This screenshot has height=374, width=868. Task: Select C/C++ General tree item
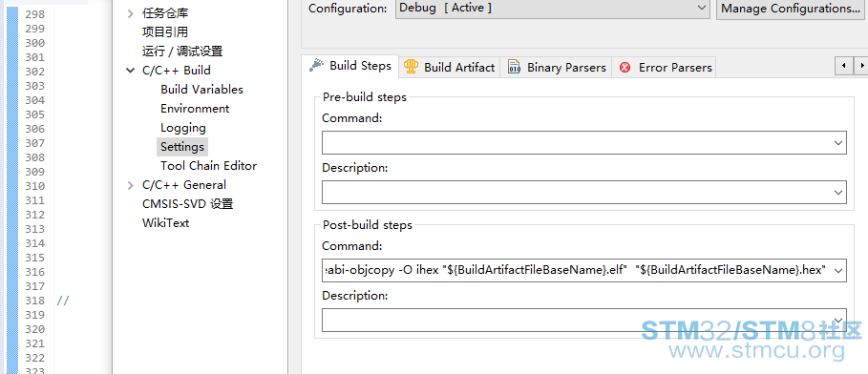coord(183,185)
